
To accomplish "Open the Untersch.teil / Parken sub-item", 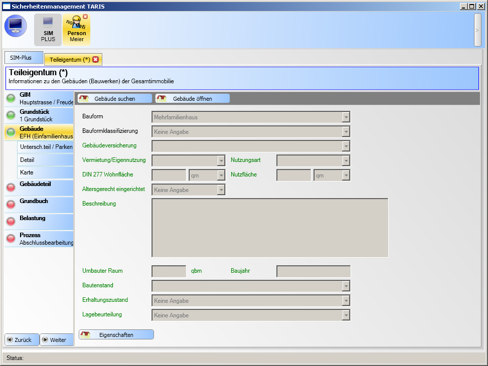I will tap(45, 147).
